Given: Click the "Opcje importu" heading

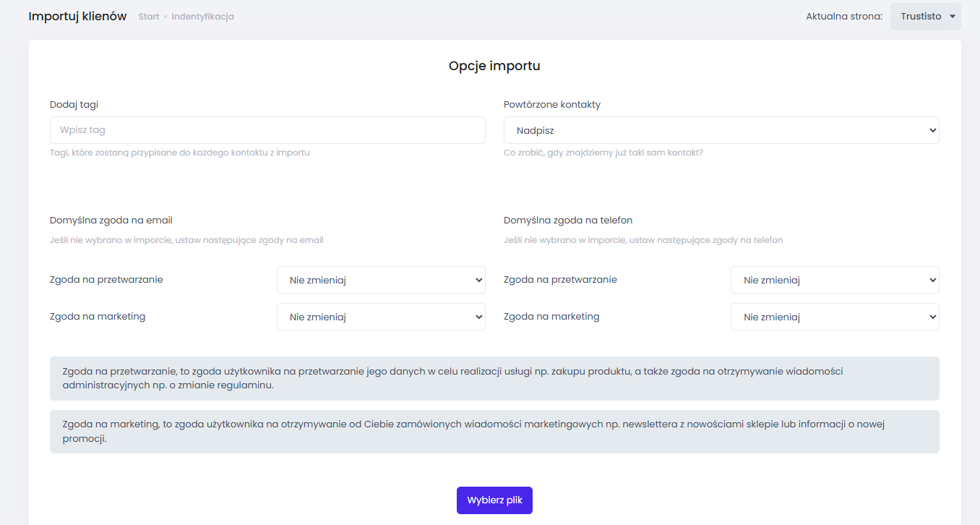Looking at the screenshot, I should [x=494, y=66].
